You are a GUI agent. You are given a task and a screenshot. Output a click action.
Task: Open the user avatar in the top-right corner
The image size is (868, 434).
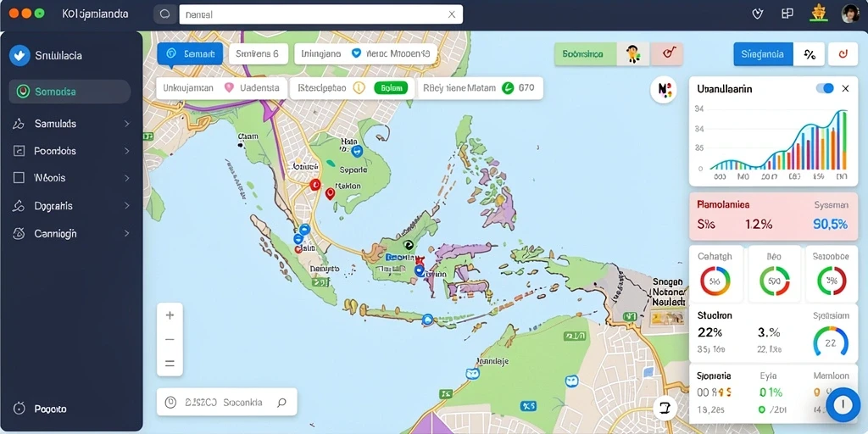[849, 14]
